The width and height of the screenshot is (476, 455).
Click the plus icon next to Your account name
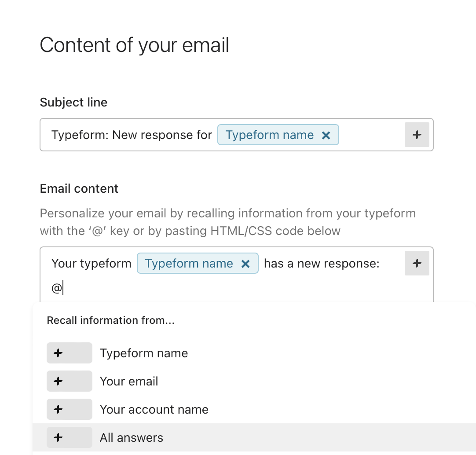pyautogui.click(x=69, y=409)
